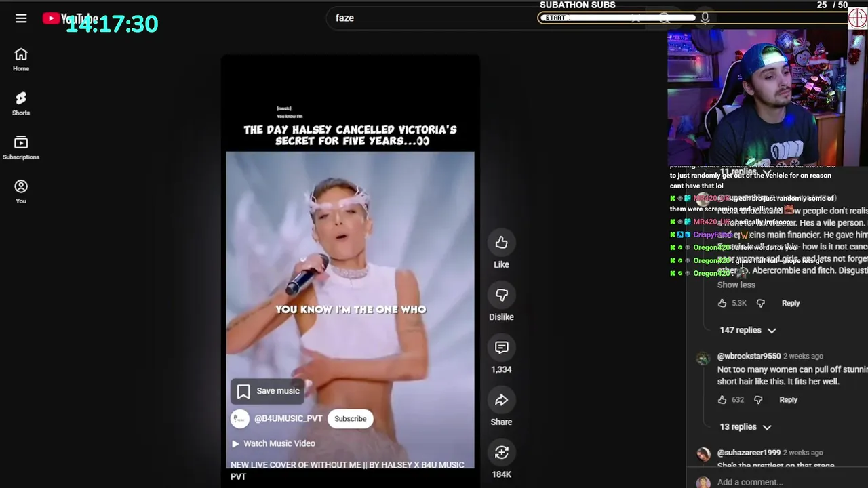
Task: Expand the 147 replies thread
Action: click(x=748, y=330)
